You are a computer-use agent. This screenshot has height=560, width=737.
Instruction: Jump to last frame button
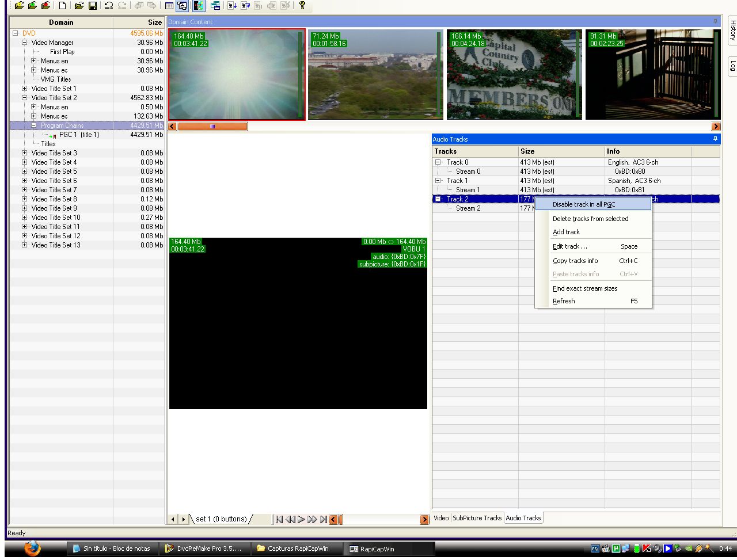point(324,519)
